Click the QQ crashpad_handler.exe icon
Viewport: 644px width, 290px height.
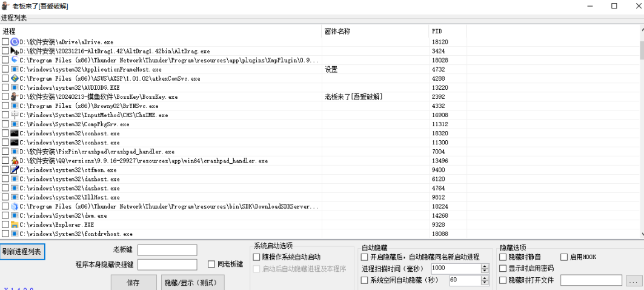[x=15, y=160]
